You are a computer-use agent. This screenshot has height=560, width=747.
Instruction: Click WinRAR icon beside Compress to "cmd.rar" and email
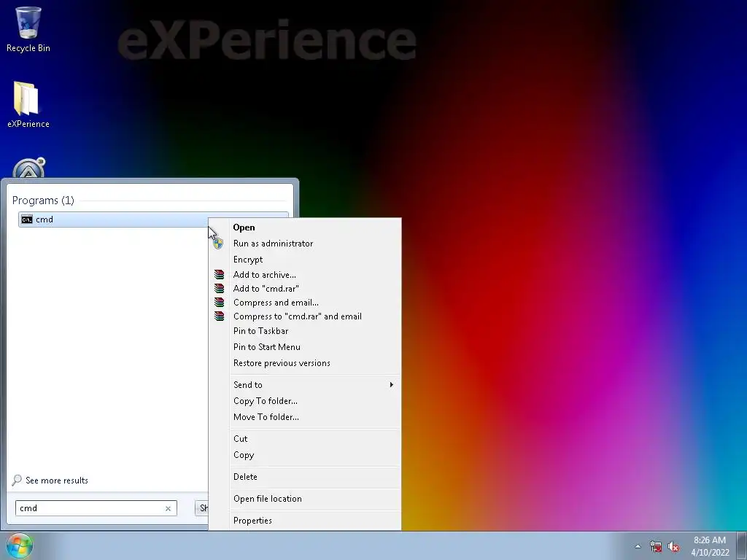tap(219, 316)
